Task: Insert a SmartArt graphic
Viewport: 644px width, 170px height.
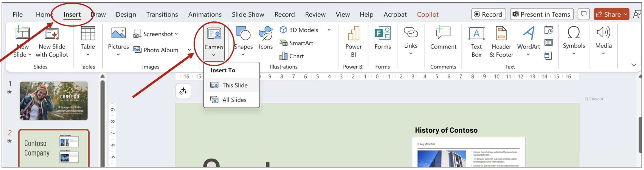Action: click(x=296, y=43)
